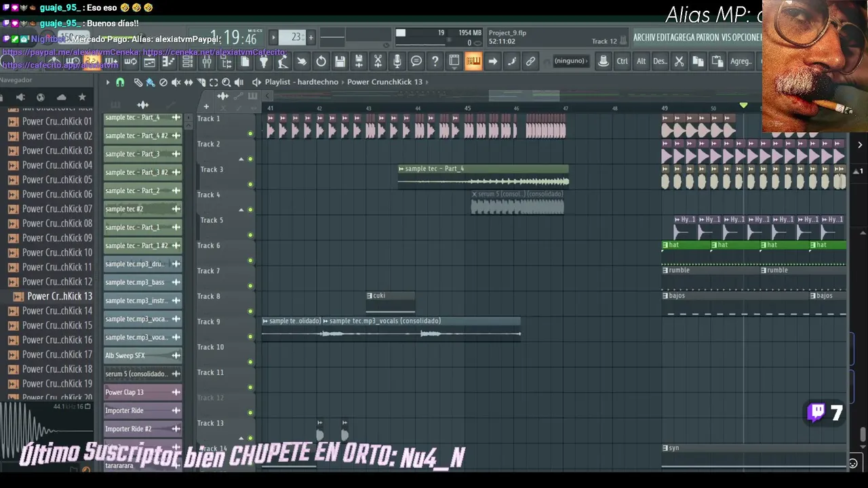Open the serum 5 consolidado clip menu
Viewport: 868px width, 488px height.
tap(475, 195)
